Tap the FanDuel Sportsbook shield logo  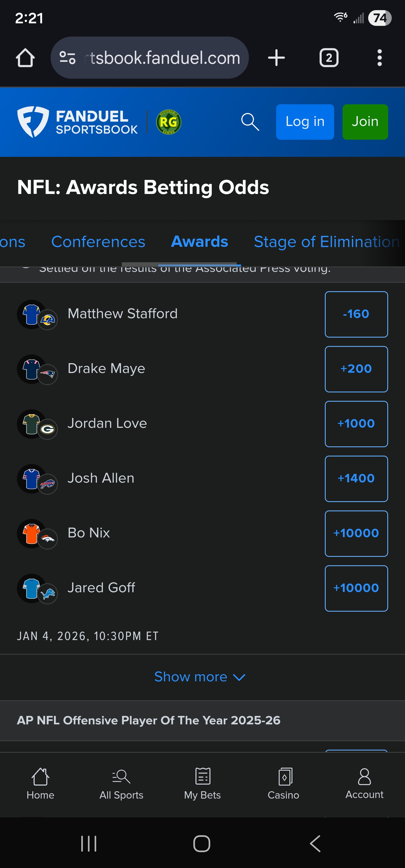click(x=33, y=122)
